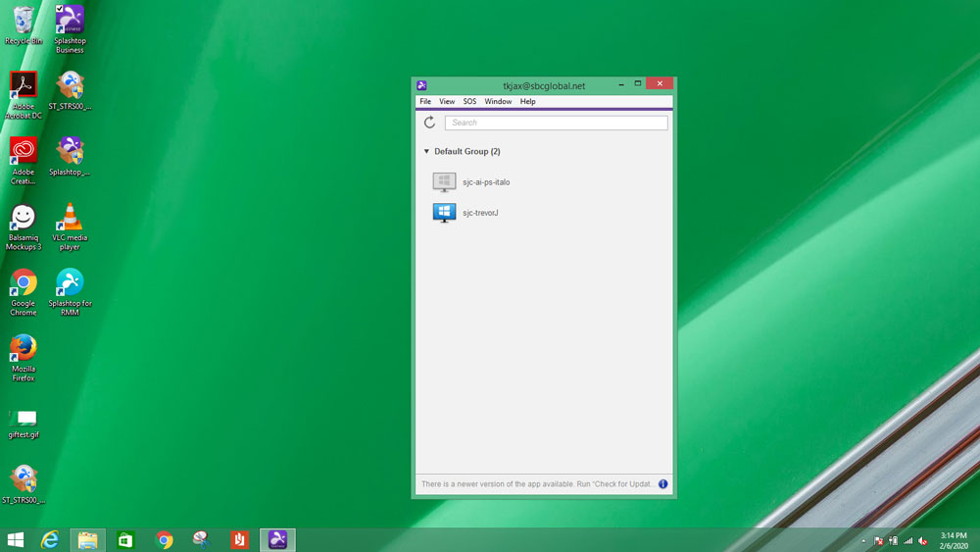Select the VLC media player desktop icon
Viewport: 980px width, 552px height.
(70, 226)
